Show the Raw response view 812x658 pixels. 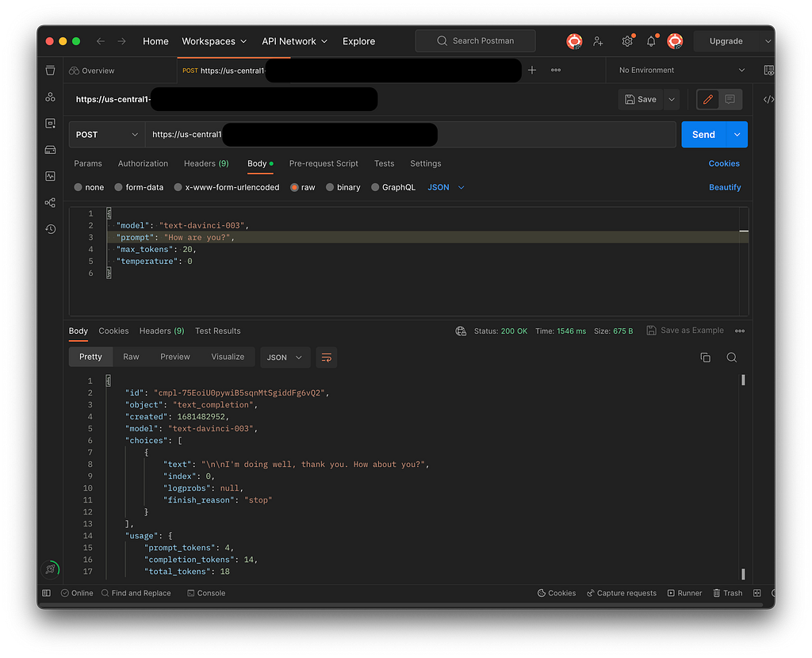point(131,357)
